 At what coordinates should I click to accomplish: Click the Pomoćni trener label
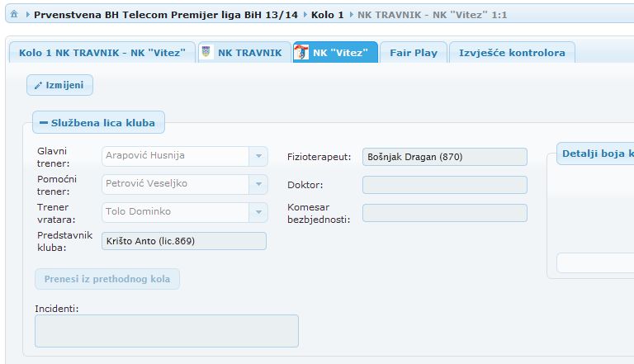[57, 185]
